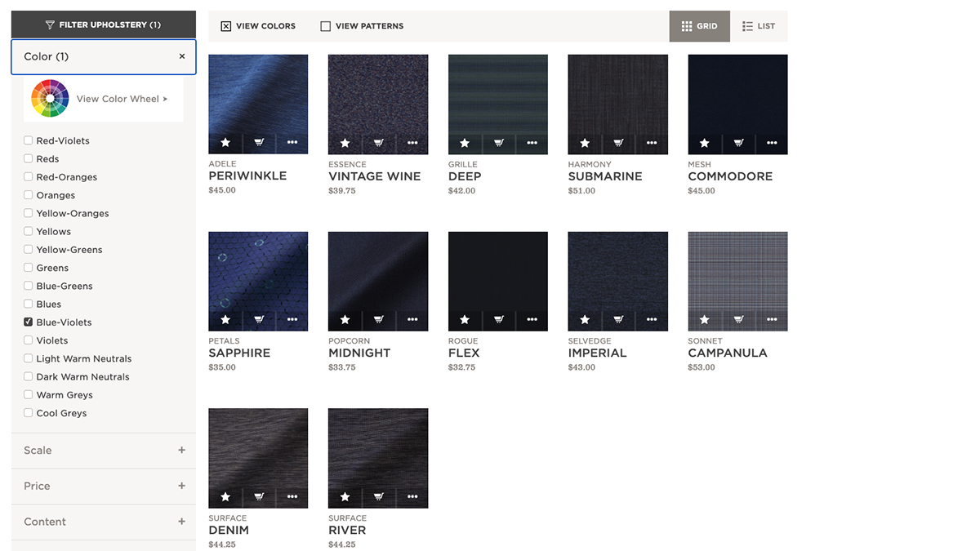Add Selvedge Imperial to cart
Image resolution: width=980 pixels, height=551 pixels.
pyautogui.click(x=618, y=320)
